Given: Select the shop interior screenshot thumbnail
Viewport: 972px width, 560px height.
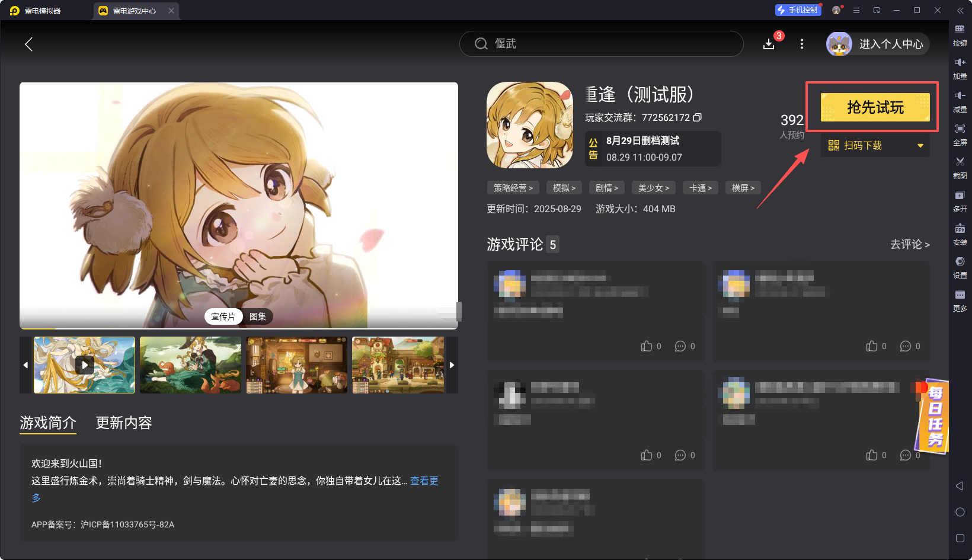Looking at the screenshot, I should click(x=296, y=365).
